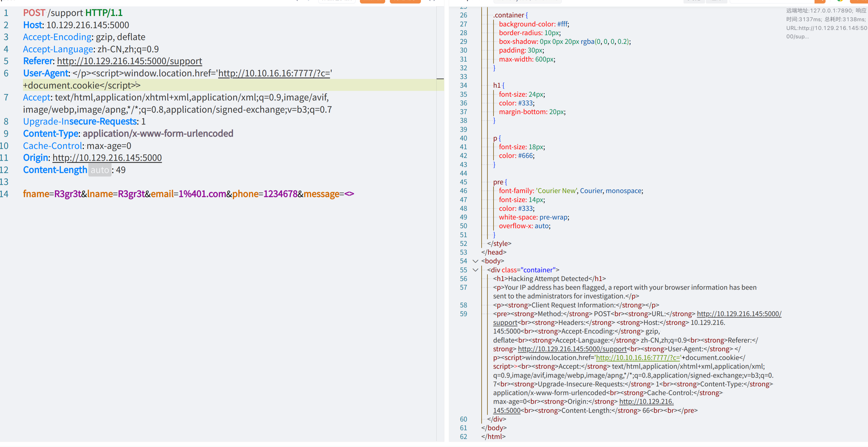Click 'application/x-www-form-urlencoded' value in the request
This screenshot has width=868, height=447.
[158, 134]
